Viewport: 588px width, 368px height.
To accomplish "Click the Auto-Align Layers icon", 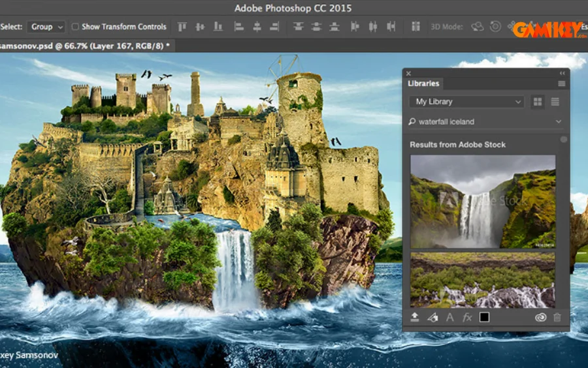I will pos(416,27).
